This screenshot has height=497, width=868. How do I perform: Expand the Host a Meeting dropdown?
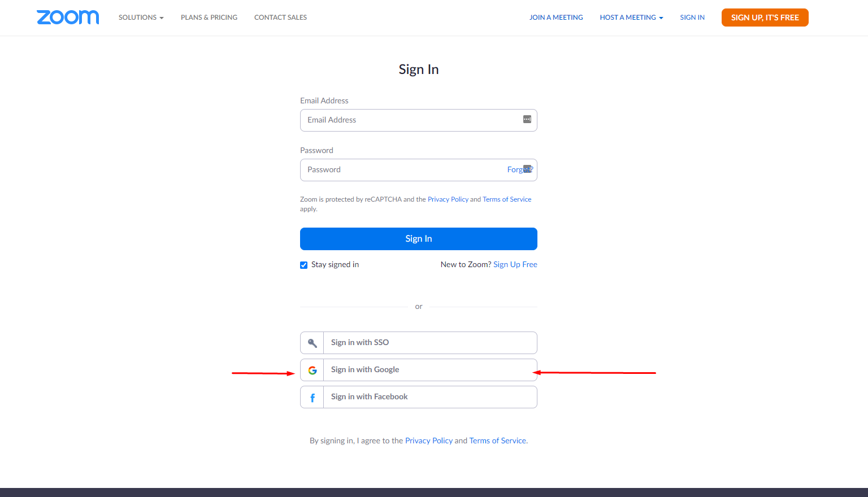pyautogui.click(x=631, y=18)
